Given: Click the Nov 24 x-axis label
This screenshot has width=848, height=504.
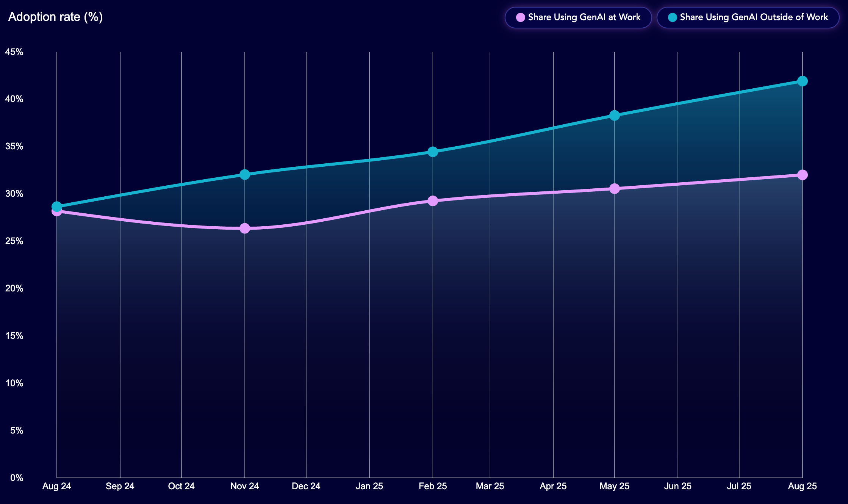Looking at the screenshot, I should [245, 486].
